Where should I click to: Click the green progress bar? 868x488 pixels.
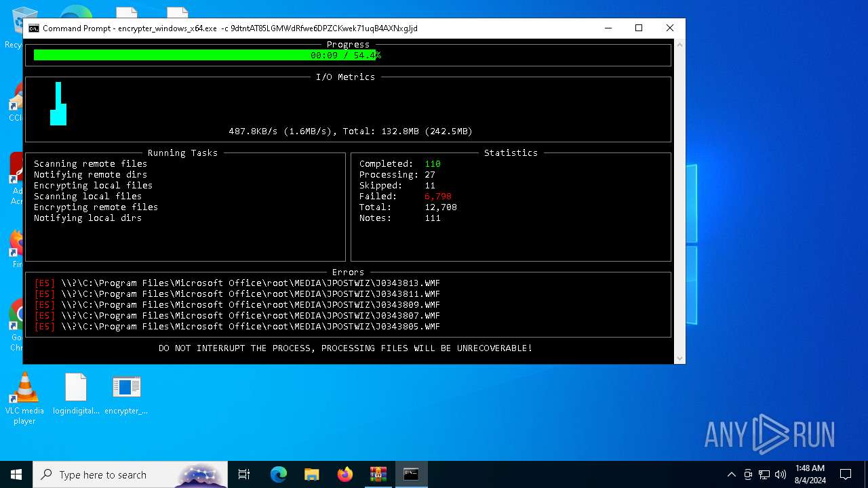pos(206,55)
